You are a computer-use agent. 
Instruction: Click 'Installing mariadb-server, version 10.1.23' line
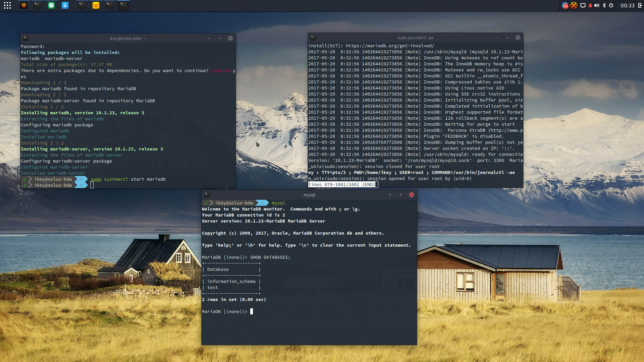[x=92, y=149]
